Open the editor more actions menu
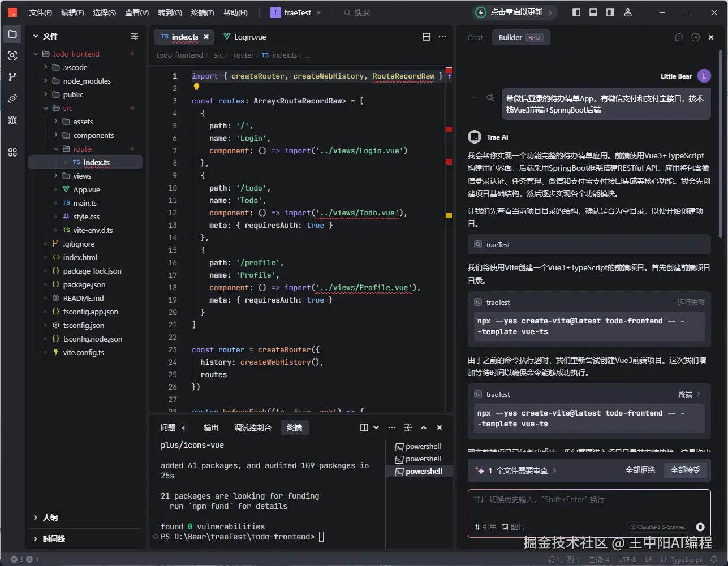Image resolution: width=728 pixels, height=566 pixels. coord(442,37)
